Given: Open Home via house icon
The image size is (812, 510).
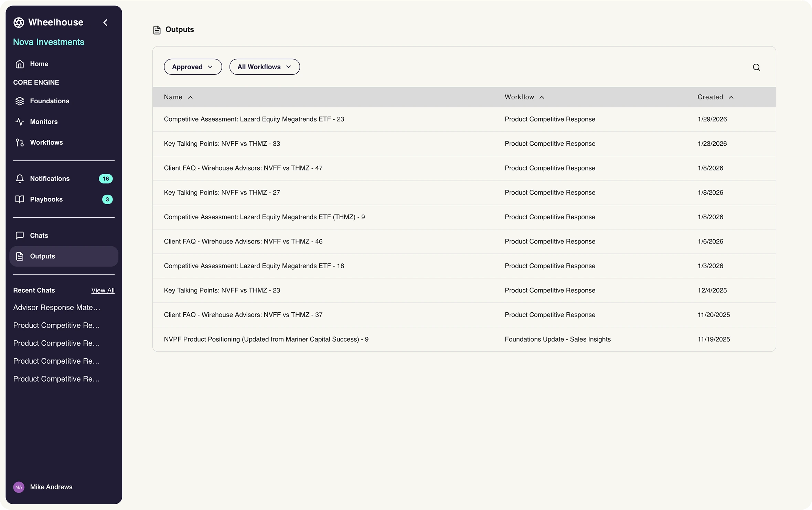Looking at the screenshot, I should click(20, 64).
